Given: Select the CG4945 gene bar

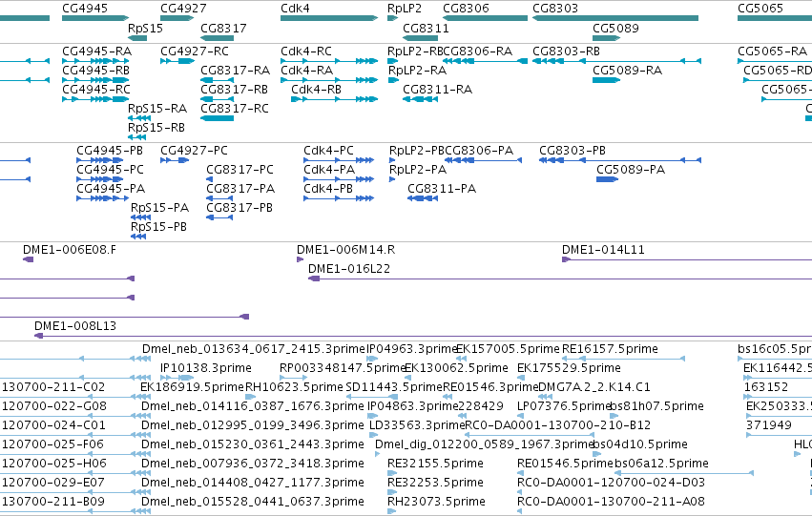Looking at the screenshot, I should tap(95, 18).
